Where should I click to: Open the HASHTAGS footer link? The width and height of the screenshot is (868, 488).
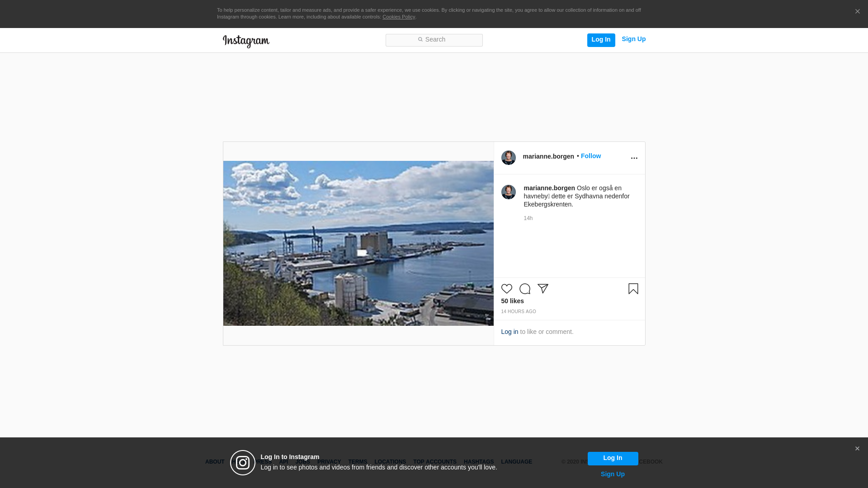478,462
